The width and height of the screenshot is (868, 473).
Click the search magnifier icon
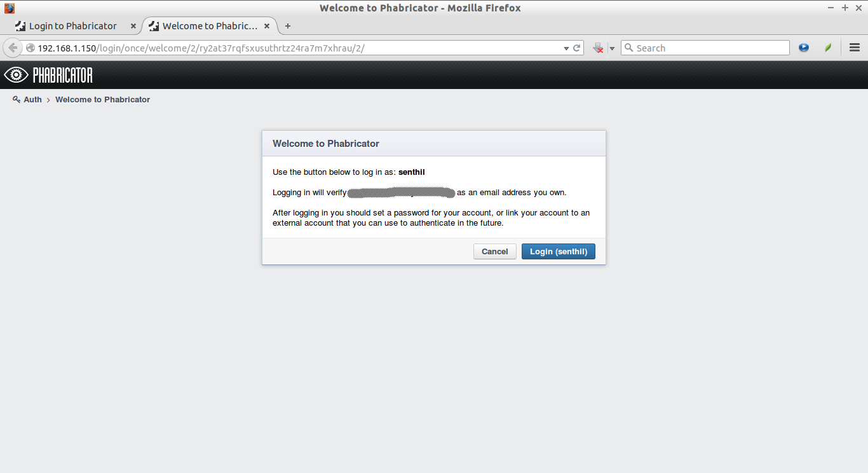tap(629, 48)
